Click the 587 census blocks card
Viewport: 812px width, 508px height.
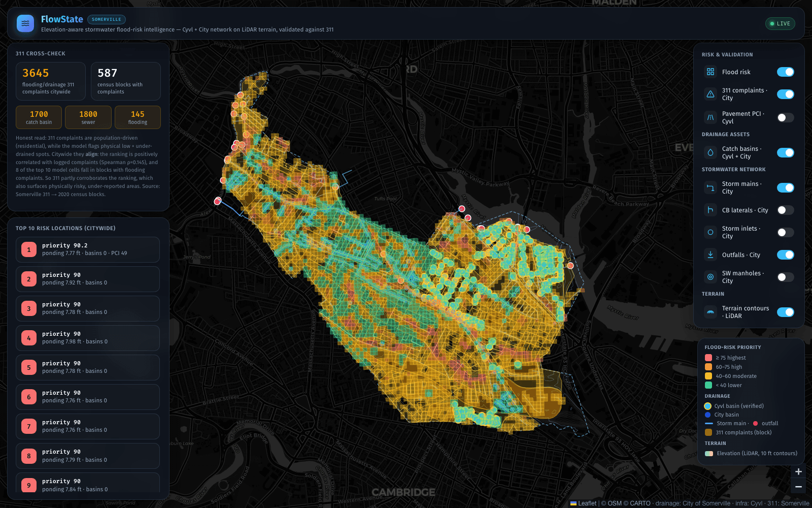pyautogui.click(x=126, y=81)
